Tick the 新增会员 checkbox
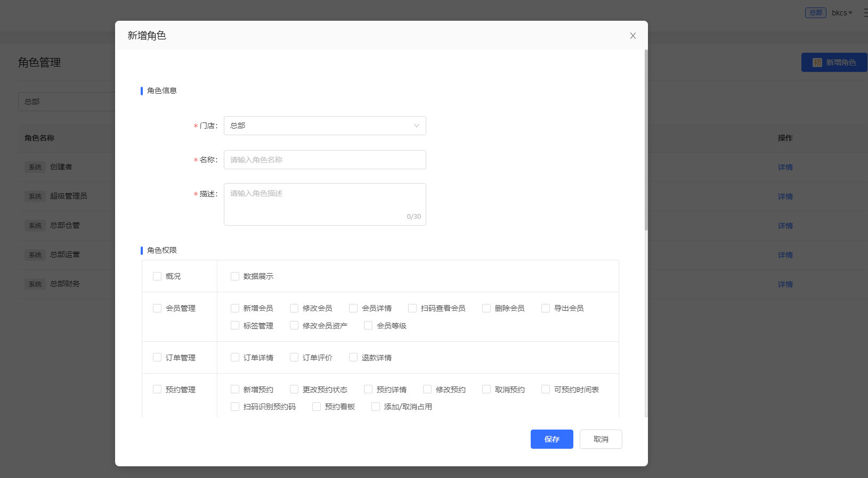868x478 pixels. (235, 308)
